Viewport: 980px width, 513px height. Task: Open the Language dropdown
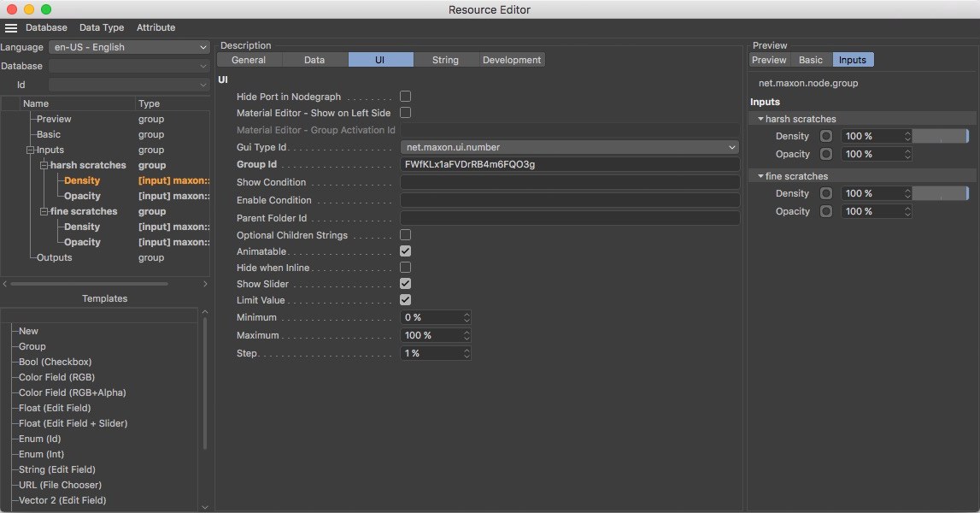[129, 47]
